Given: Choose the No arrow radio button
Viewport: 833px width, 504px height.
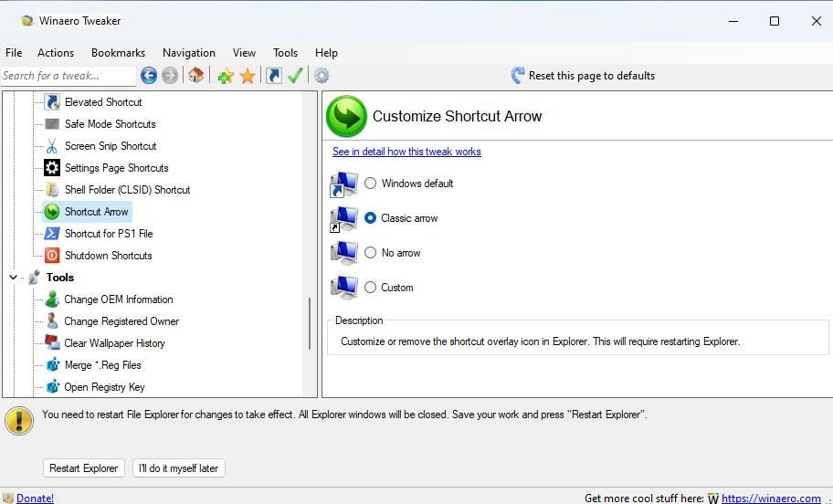Looking at the screenshot, I should [x=370, y=253].
